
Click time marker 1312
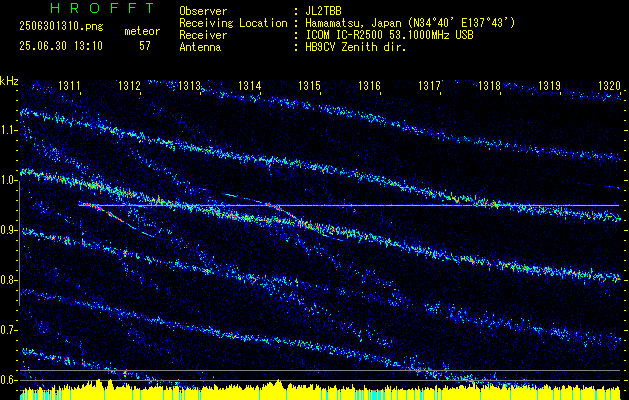[129, 85]
